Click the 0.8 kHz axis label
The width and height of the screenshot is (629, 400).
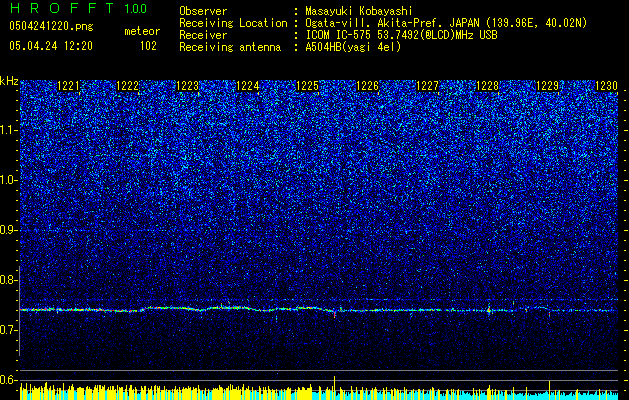point(9,280)
